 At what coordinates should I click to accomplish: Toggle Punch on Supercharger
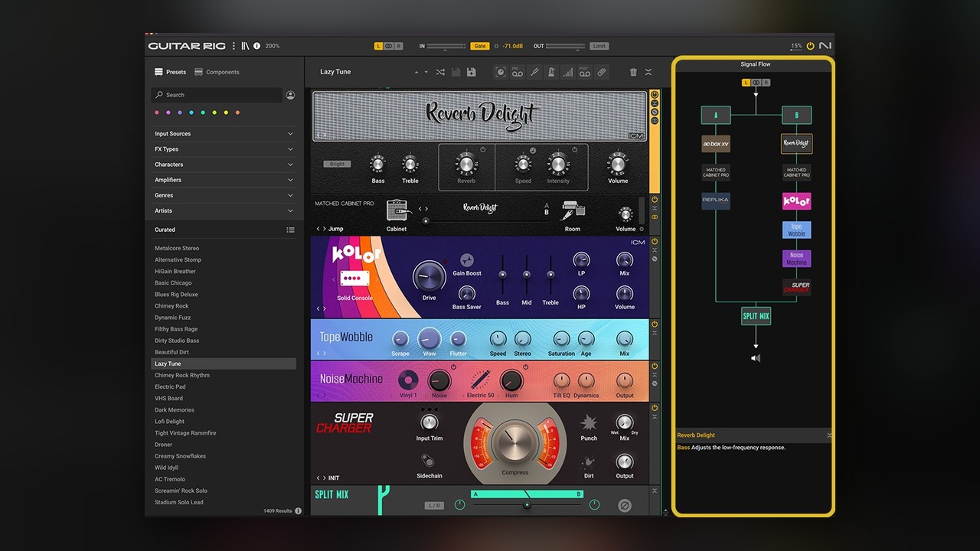589,422
